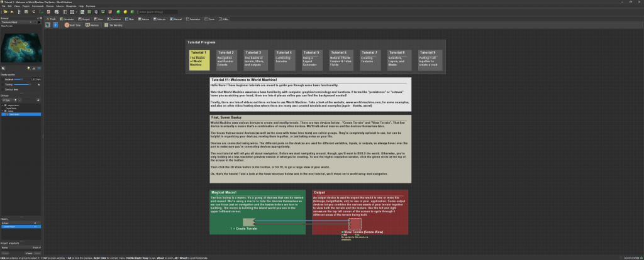644x260 pixels.
Task: Click the Open file folder toolbar icon
Action: (13, 12)
